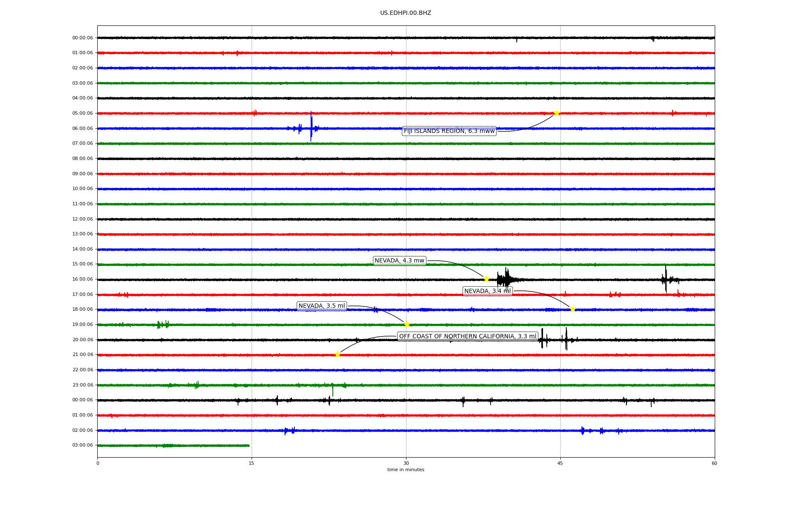Click the NEVADA, 3.5 ml annotation label

point(321,306)
